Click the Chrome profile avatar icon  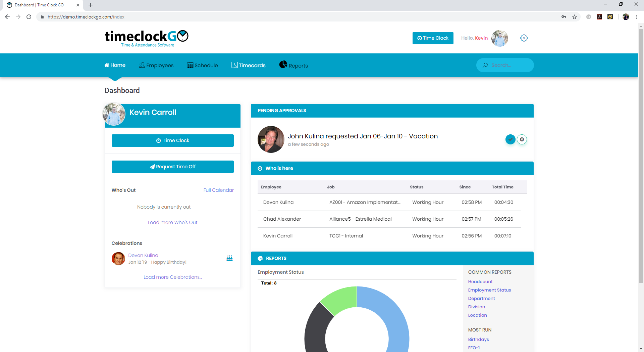tap(626, 17)
